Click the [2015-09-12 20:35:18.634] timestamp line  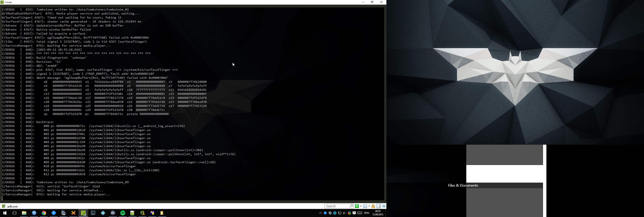[42, 50]
